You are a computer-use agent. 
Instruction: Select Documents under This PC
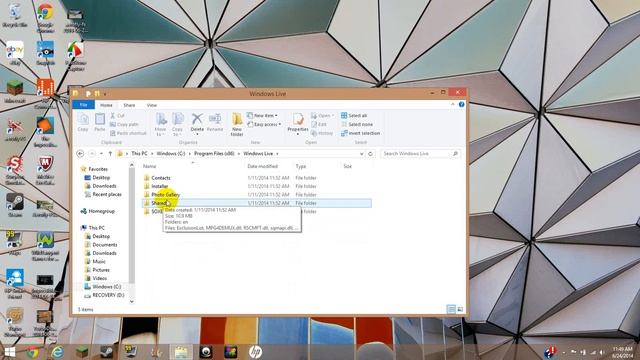point(104,244)
